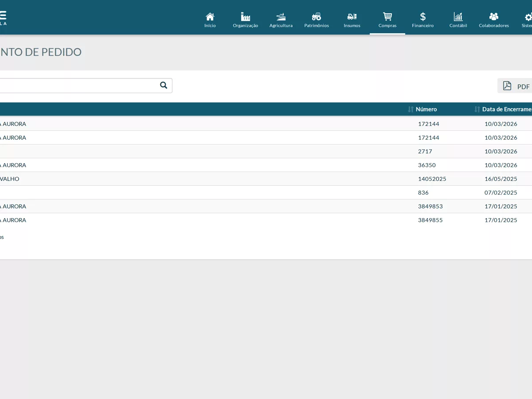
Task: Sort the table by Data de Encerramento
Action: click(503, 109)
